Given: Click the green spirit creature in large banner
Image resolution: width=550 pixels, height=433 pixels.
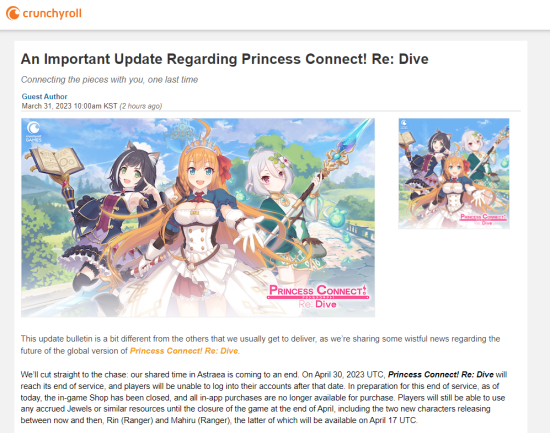Looking at the screenshot, I should coord(337,216).
